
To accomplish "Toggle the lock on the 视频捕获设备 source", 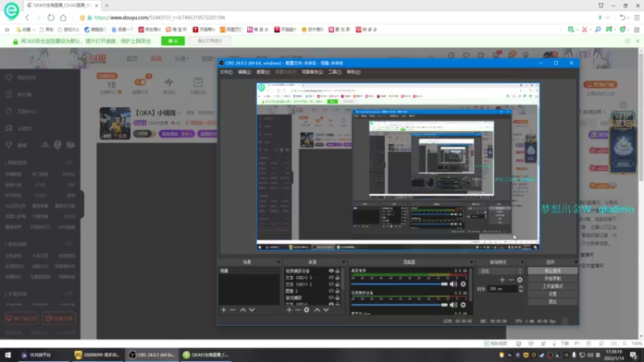I will click(337, 271).
